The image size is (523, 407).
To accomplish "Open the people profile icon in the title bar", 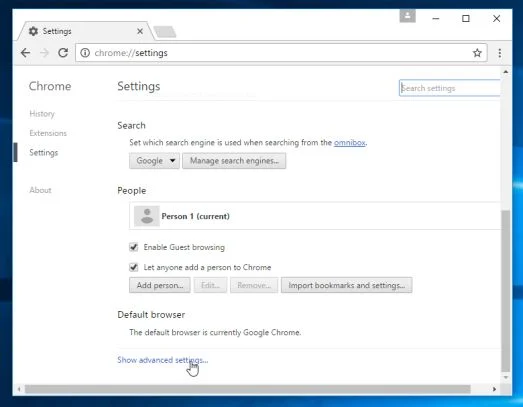I will [x=407, y=16].
